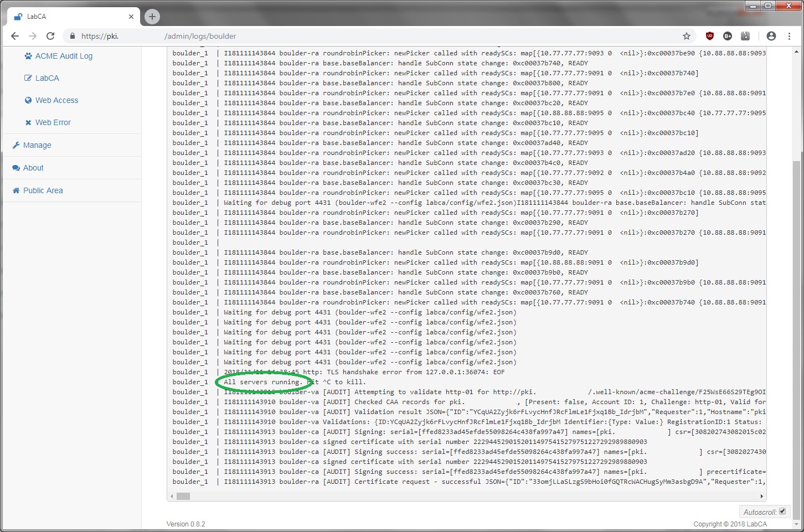Open a new browser tab
The width and height of the screenshot is (804, 532).
click(x=152, y=16)
